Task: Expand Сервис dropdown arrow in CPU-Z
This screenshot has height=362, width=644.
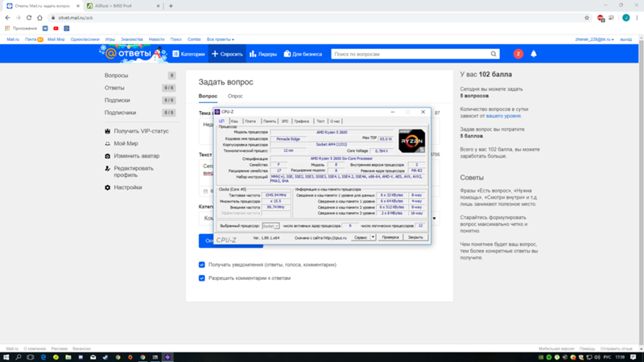Action: pyautogui.click(x=373, y=237)
